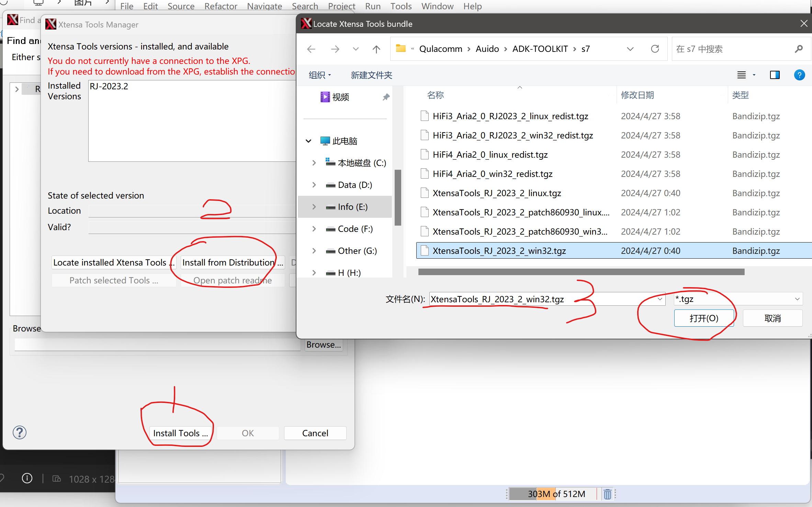
Task: Click the refresh folder icon
Action: (655, 49)
